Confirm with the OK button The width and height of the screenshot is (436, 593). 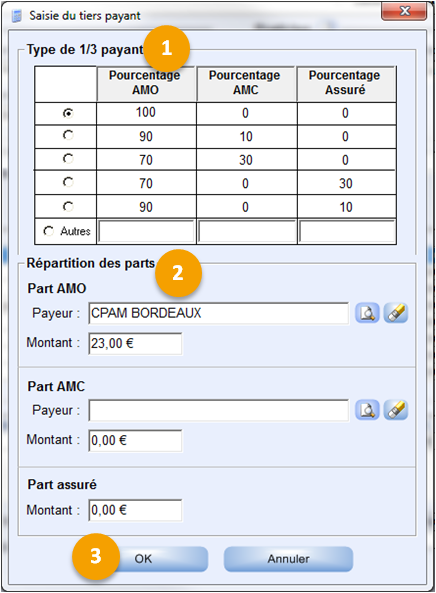click(159, 559)
